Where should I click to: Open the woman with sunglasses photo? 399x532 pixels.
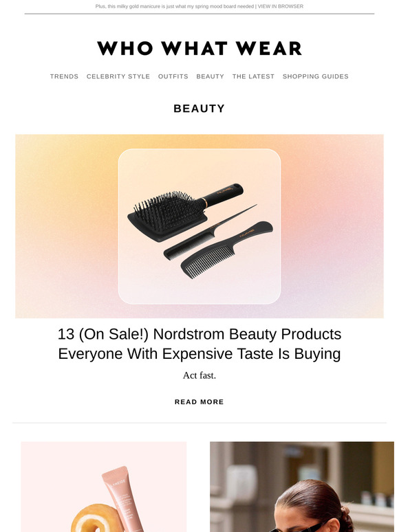coord(302,487)
